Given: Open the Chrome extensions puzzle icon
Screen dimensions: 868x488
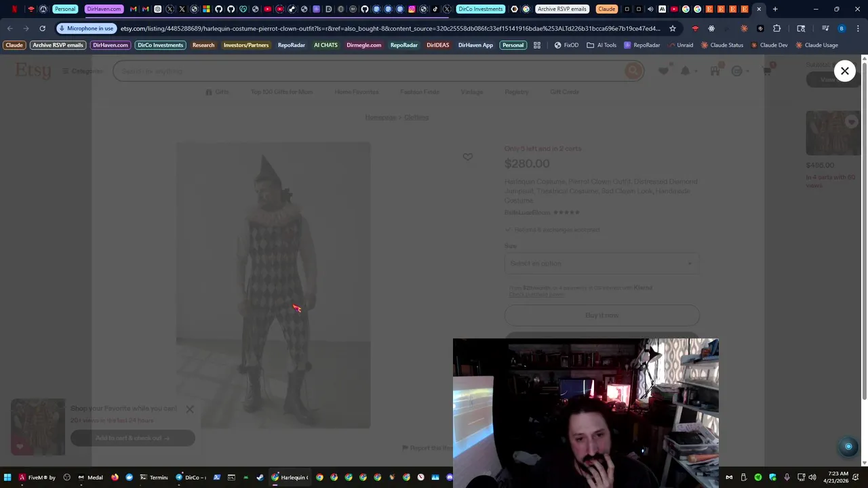Looking at the screenshot, I should (x=776, y=28).
